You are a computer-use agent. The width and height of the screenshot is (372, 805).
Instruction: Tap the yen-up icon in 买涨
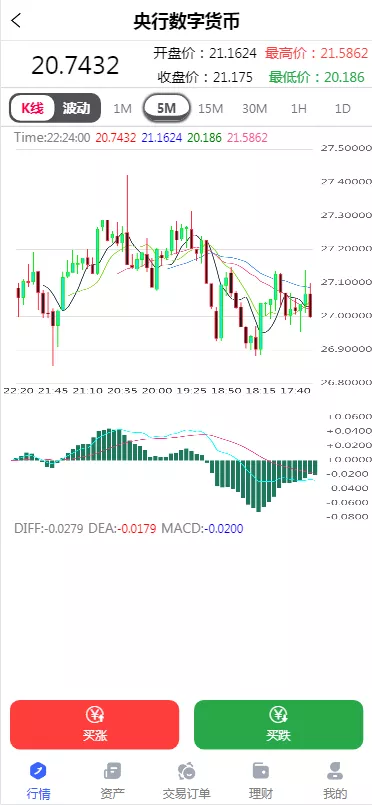(x=94, y=715)
